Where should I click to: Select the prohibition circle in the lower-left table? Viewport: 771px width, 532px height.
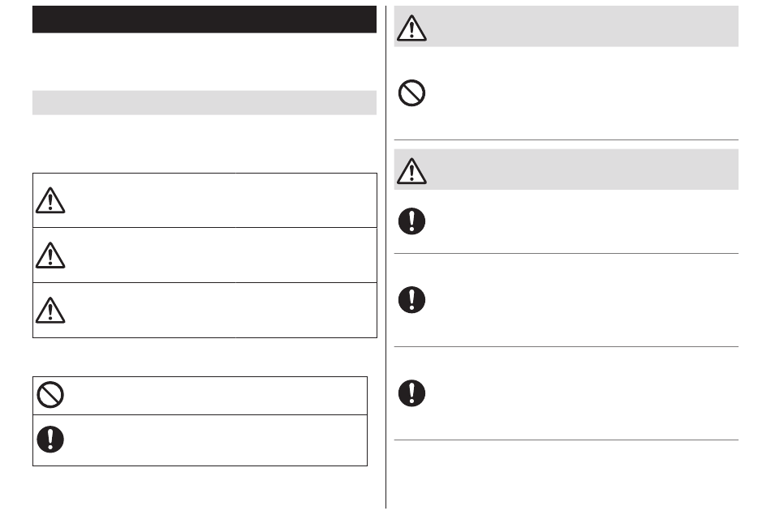click(x=50, y=394)
